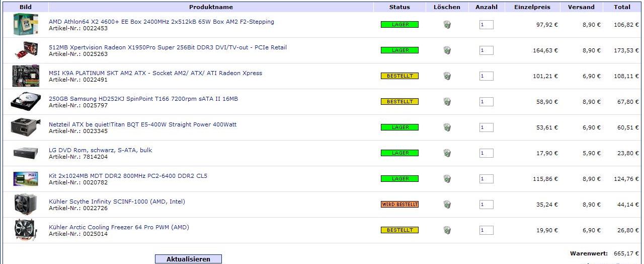Open AMD Athlon64 X2 product thumbnail
Screen dimensions: 644x264
click(26, 24)
